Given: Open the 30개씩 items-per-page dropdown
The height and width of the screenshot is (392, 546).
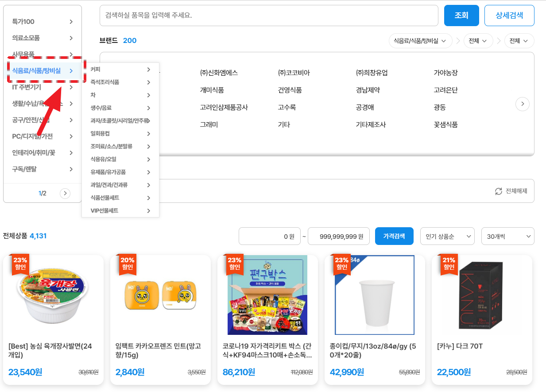Looking at the screenshot, I should [507, 237].
